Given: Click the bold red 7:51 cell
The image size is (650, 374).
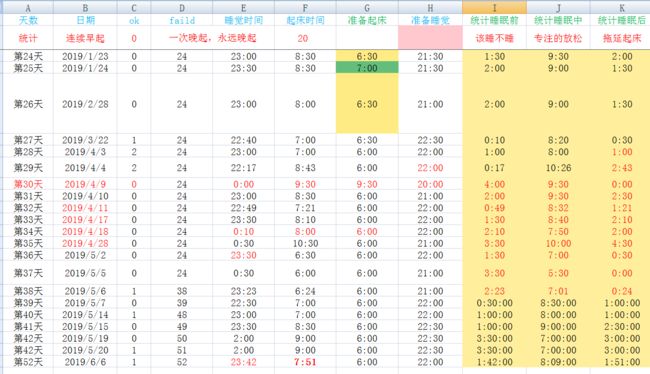Looking at the screenshot, I should pyautogui.click(x=305, y=362).
